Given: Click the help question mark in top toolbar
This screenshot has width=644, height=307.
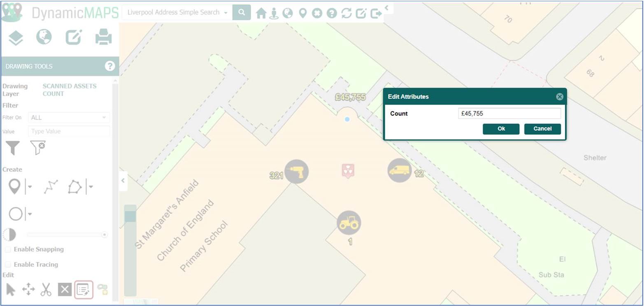Looking at the screenshot, I should point(332,13).
